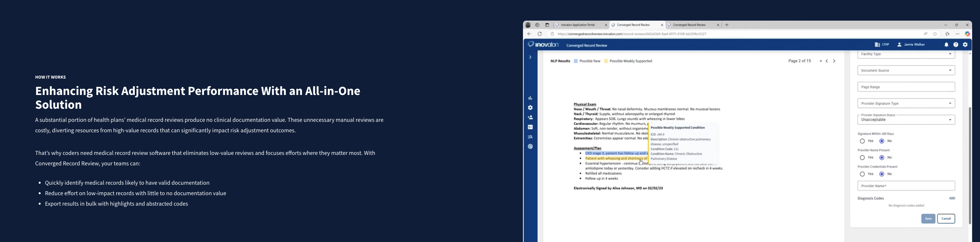Toggle the read-aloud icon in the address bar
The image size is (980, 242).
point(926,34)
